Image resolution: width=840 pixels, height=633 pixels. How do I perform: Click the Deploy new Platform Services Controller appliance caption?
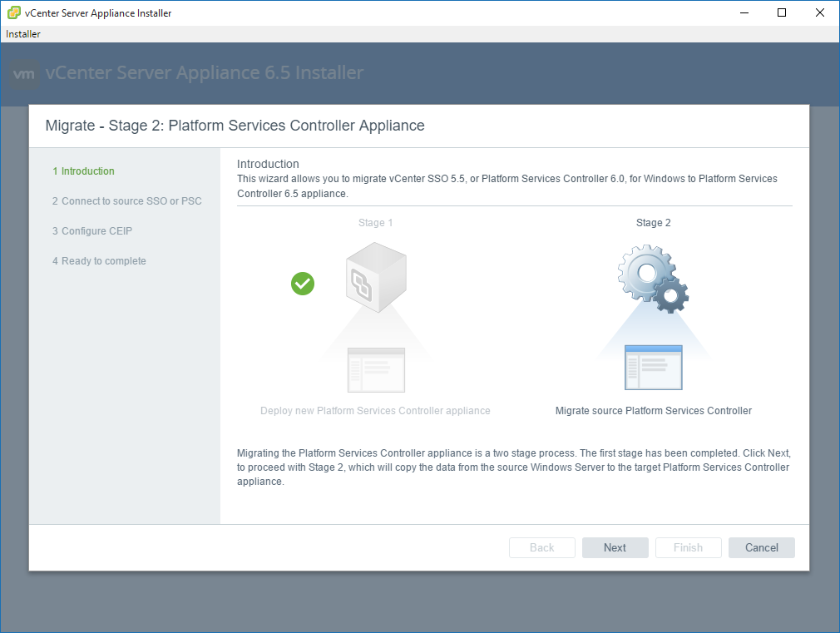(375, 411)
